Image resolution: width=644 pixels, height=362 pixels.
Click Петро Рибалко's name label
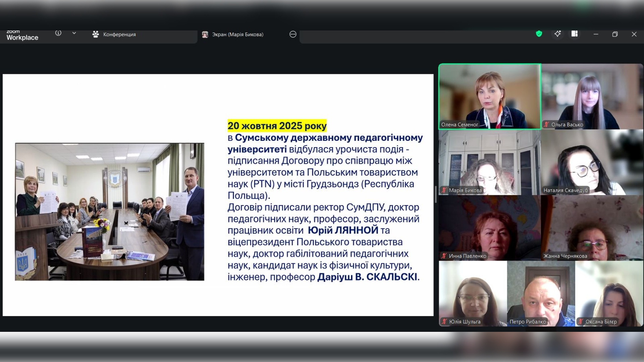528,322
